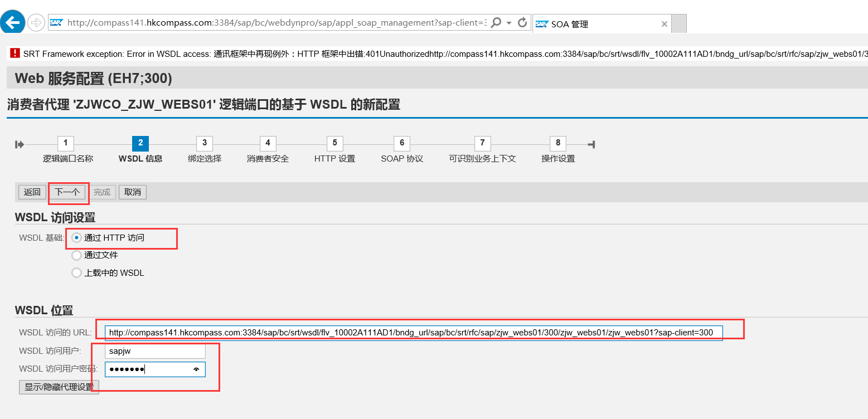
Task: Click the SAP favicon in address bar
Action: [56, 22]
